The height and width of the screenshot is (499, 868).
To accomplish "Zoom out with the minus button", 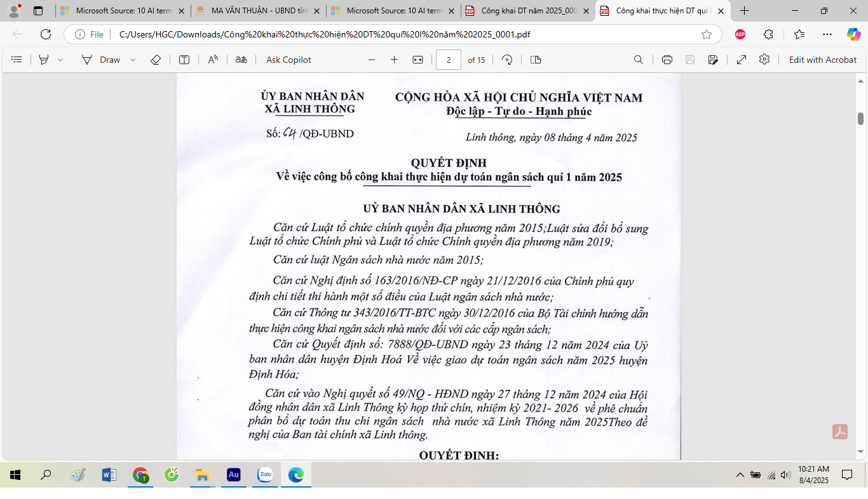I will 372,60.
